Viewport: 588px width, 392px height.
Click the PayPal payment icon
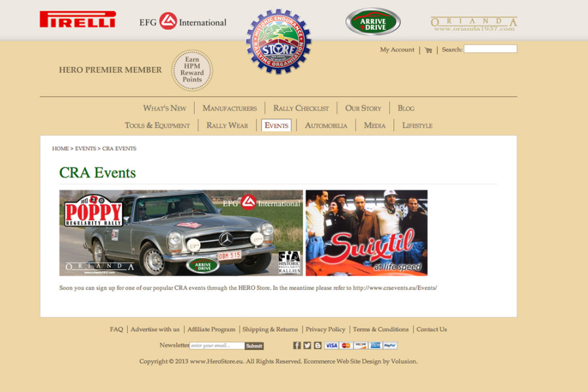[x=390, y=346]
